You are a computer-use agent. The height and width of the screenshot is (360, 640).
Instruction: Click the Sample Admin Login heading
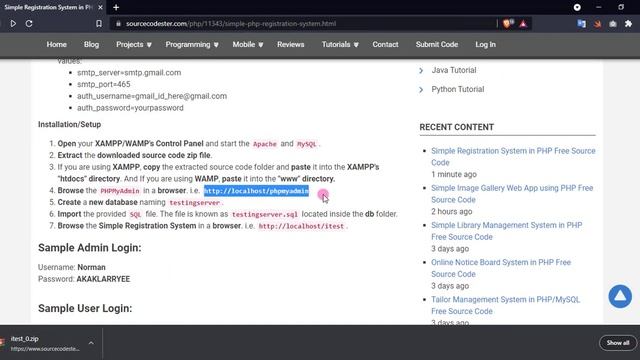tap(90, 248)
